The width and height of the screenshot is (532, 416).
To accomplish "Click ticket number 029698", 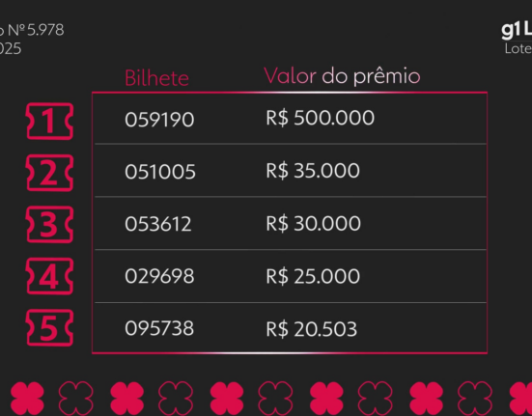I will (159, 276).
